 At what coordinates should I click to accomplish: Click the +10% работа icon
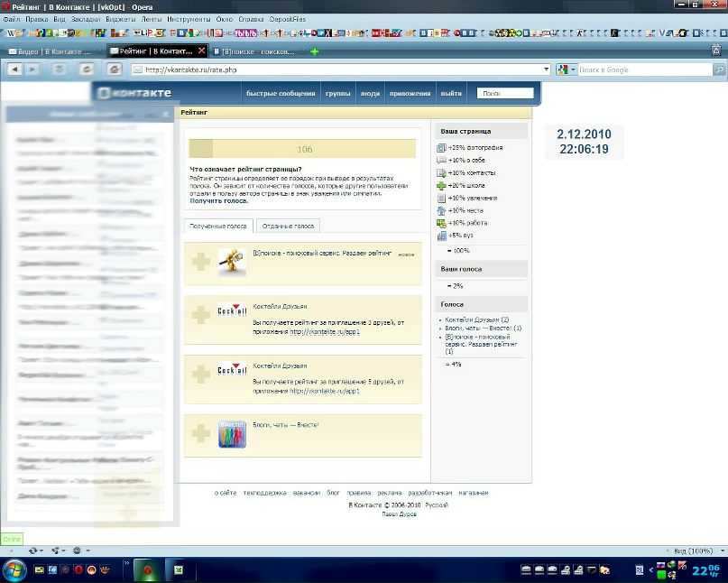(441, 223)
